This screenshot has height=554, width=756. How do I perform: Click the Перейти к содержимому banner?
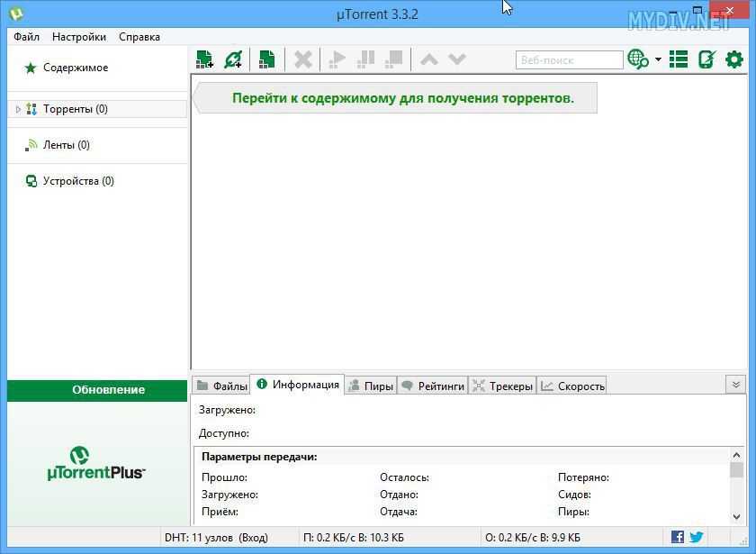point(395,98)
